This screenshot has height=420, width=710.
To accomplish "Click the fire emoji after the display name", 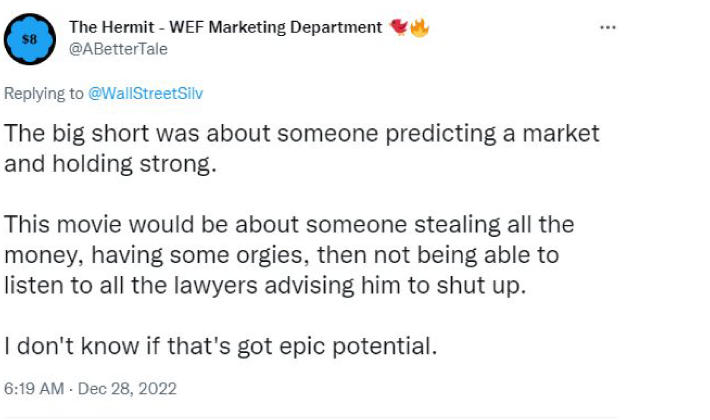I will click(419, 27).
